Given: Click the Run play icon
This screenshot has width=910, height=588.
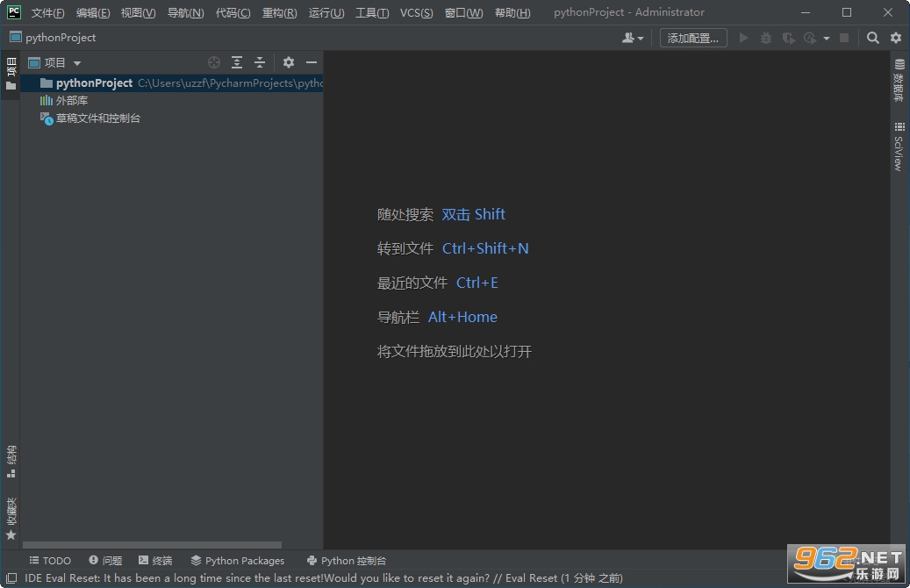Looking at the screenshot, I should pyautogui.click(x=743, y=38).
